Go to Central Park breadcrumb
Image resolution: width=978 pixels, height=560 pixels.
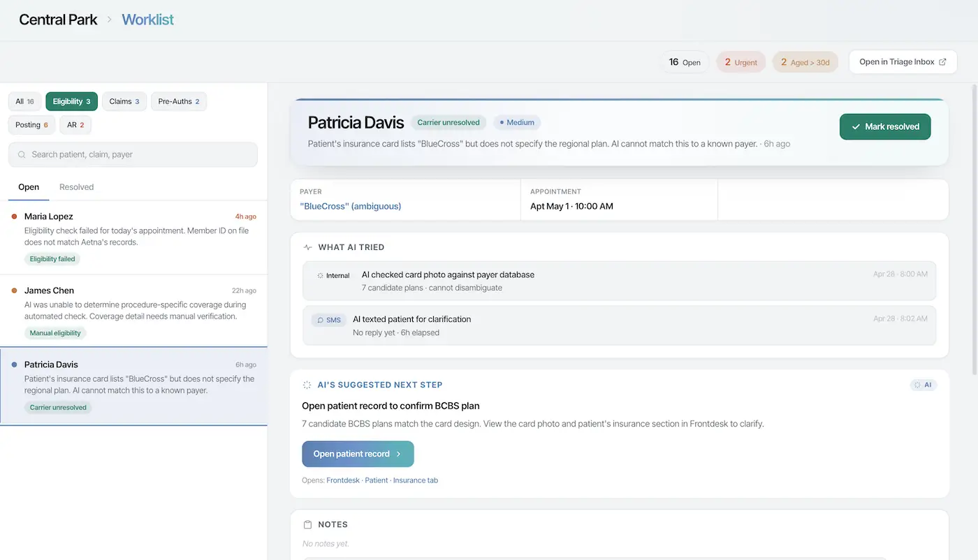click(58, 20)
